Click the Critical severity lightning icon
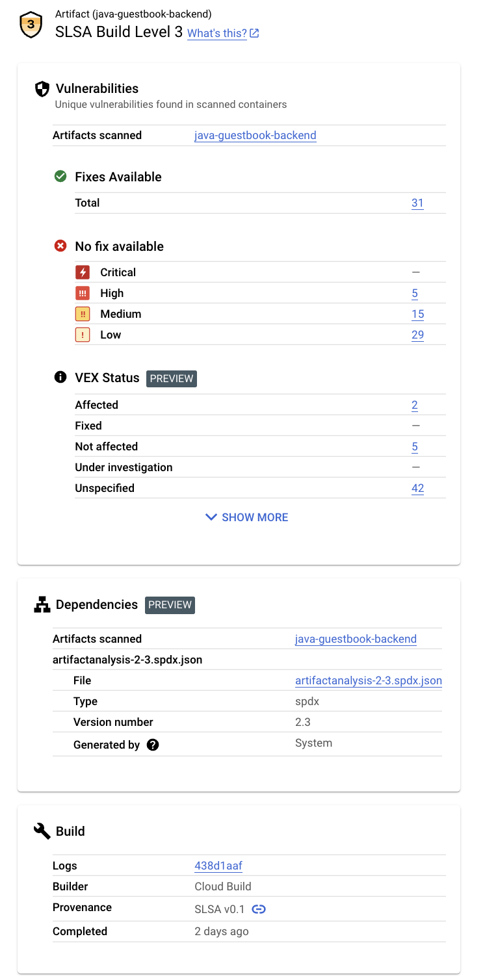The width and height of the screenshot is (485, 980). 82,272
